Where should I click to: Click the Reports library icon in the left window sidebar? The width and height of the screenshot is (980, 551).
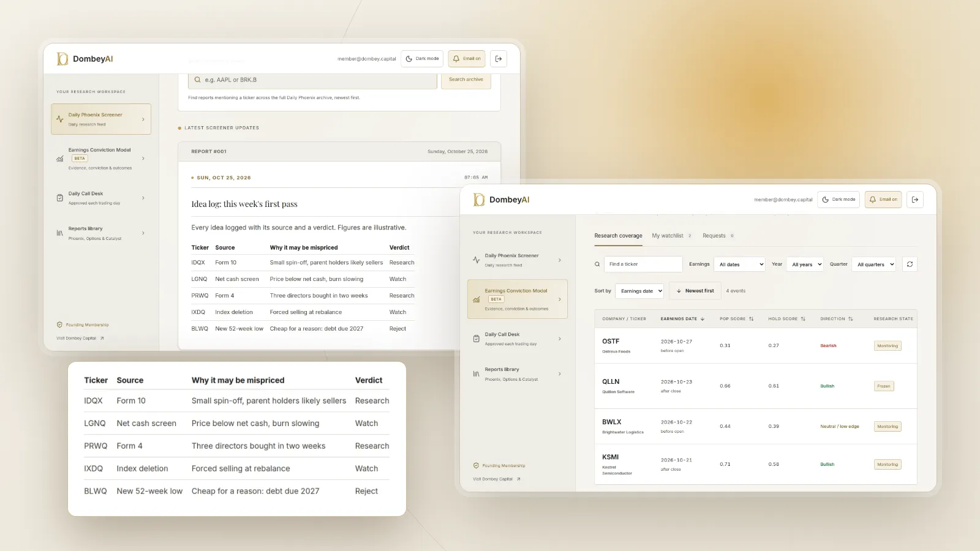[x=59, y=233]
